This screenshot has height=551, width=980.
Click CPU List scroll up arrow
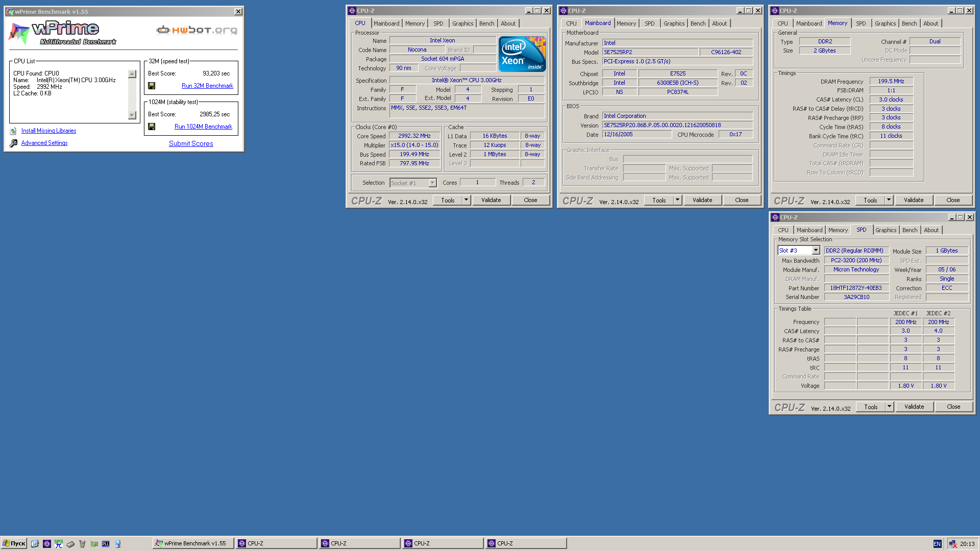132,74
